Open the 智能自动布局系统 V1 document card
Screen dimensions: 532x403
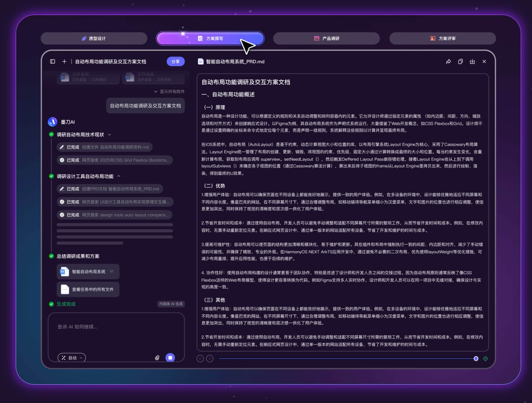point(88,271)
